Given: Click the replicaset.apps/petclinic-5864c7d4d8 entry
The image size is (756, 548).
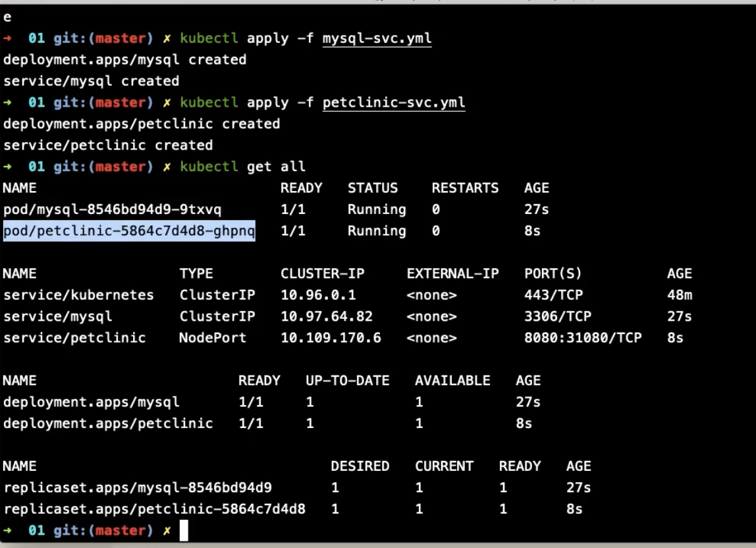Looking at the screenshot, I should pyautogui.click(x=154, y=509).
